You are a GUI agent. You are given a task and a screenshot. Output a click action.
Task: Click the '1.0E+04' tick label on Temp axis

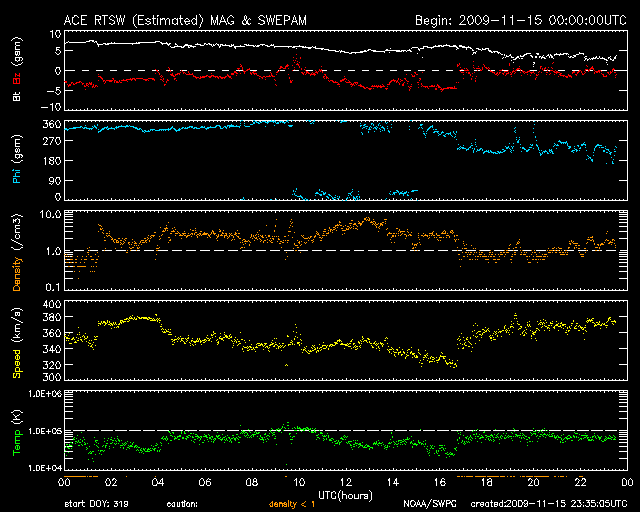[x=45, y=468]
